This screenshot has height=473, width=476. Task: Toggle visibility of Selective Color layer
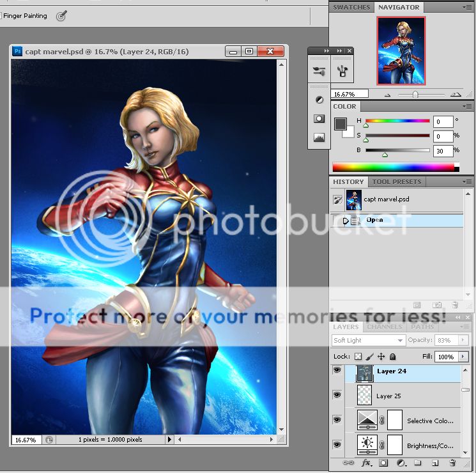coord(337,420)
